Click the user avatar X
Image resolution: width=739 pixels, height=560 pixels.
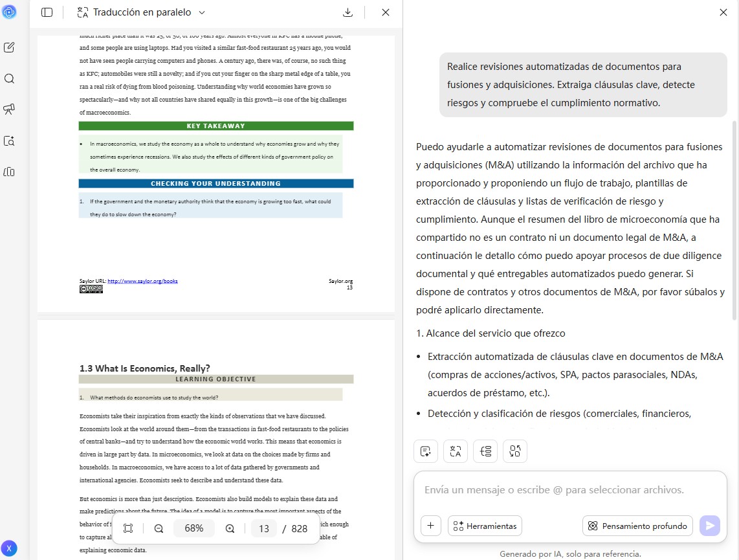(x=9, y=548)
